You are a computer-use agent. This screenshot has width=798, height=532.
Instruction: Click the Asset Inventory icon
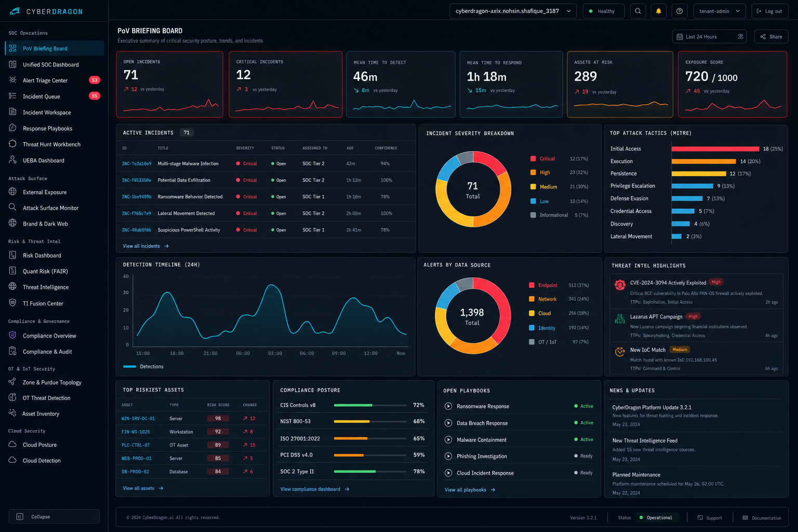13,414
